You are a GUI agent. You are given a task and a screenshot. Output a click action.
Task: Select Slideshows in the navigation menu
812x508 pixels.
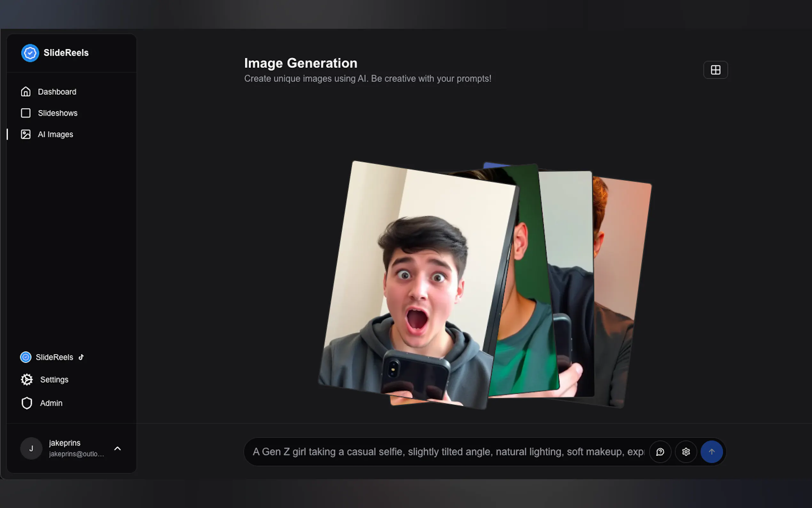click(x=58, y=113)
